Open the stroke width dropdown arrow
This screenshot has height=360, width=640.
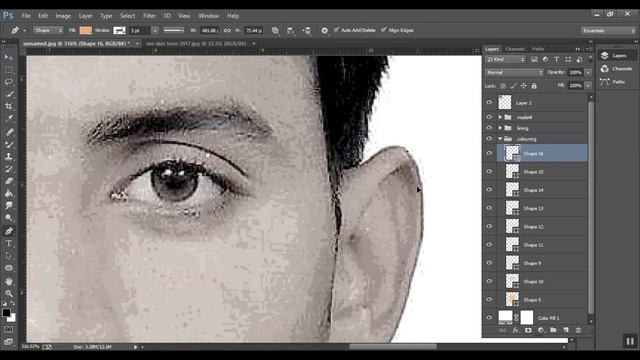155,31
